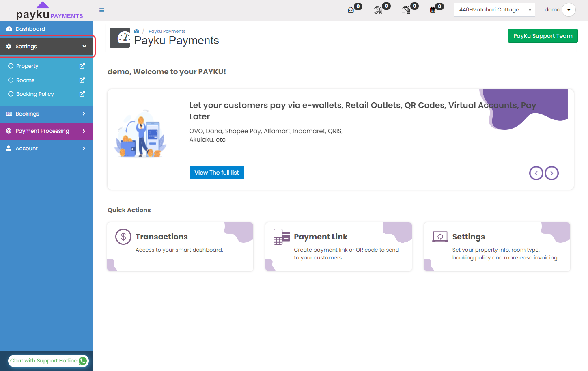Click the View The full list button
The height and width of the screenshot is (371, 588).
click(217, 173)
